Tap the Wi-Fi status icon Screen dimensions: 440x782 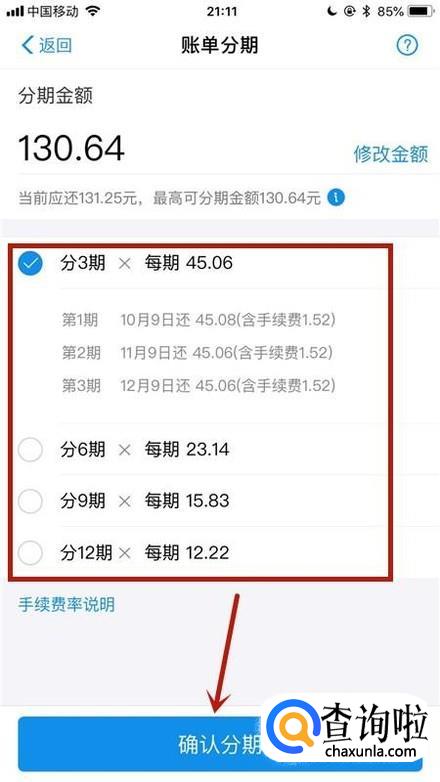[x=93, y=12]
